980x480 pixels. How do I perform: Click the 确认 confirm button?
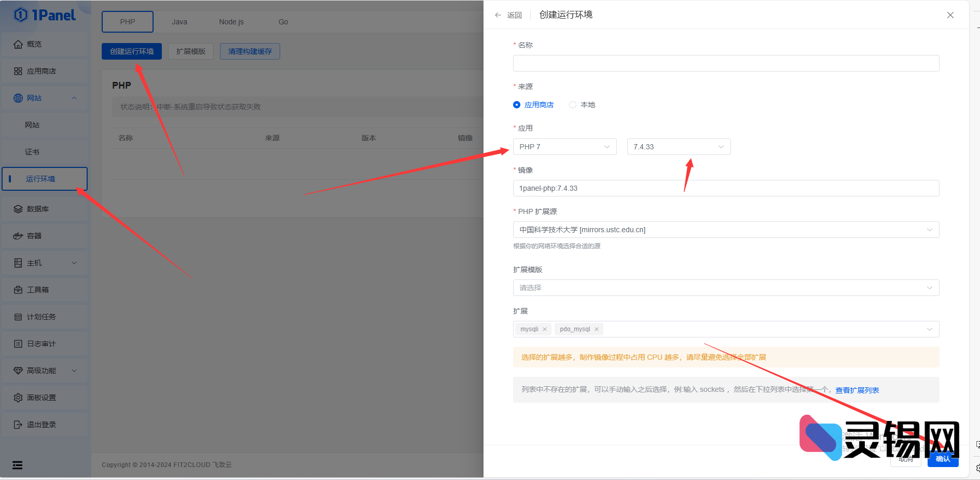click(x=943, y=459)
